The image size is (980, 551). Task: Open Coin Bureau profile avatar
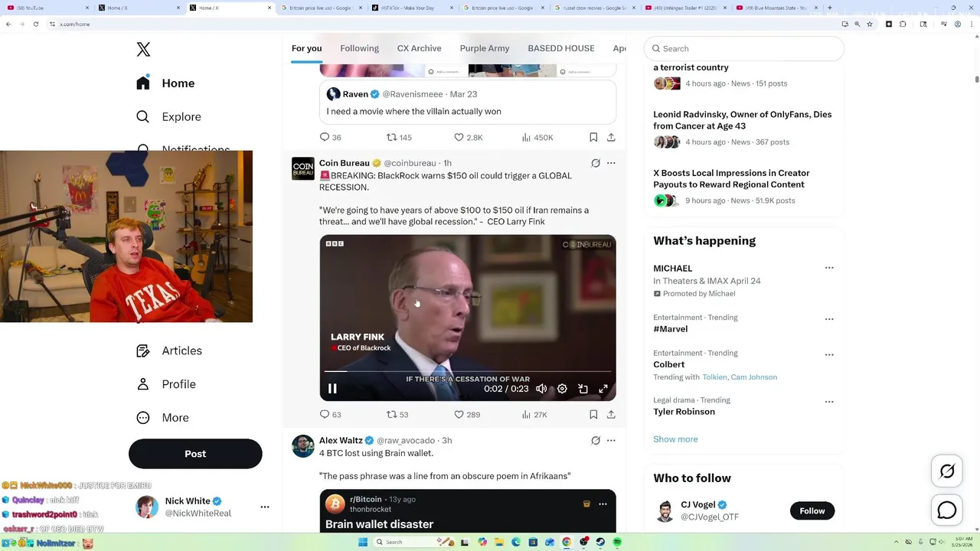coord(303,169)
